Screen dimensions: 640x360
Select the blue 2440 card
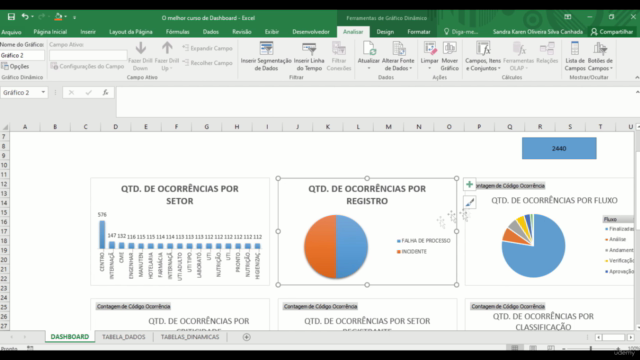coord(559,148)
